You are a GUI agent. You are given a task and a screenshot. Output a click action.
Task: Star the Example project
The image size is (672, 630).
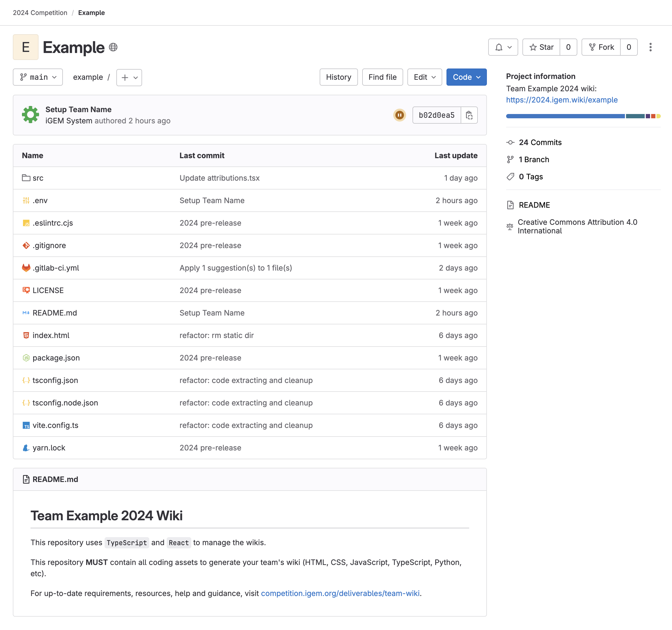541,47
